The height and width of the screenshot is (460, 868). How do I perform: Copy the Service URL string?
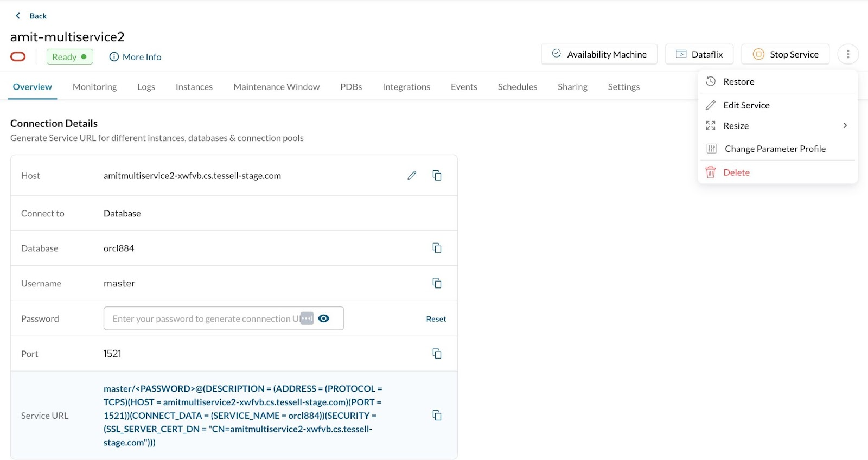[x=437, y=416]
